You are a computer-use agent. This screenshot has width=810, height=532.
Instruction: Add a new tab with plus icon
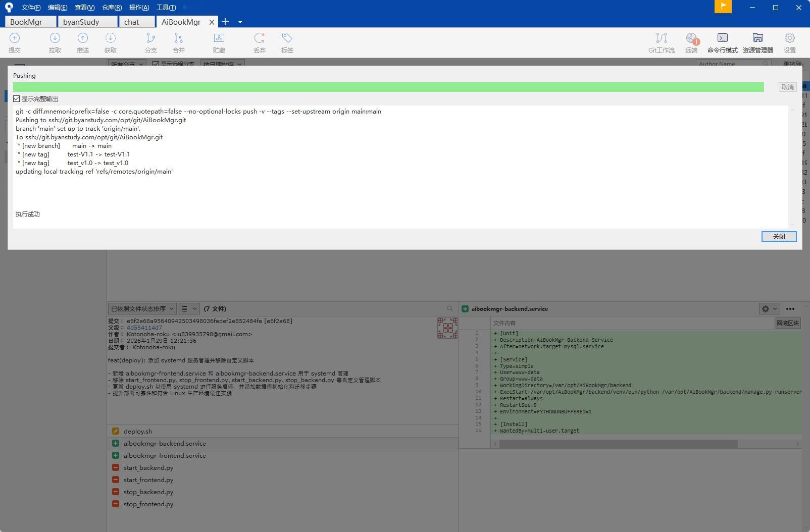pos(225,22)
